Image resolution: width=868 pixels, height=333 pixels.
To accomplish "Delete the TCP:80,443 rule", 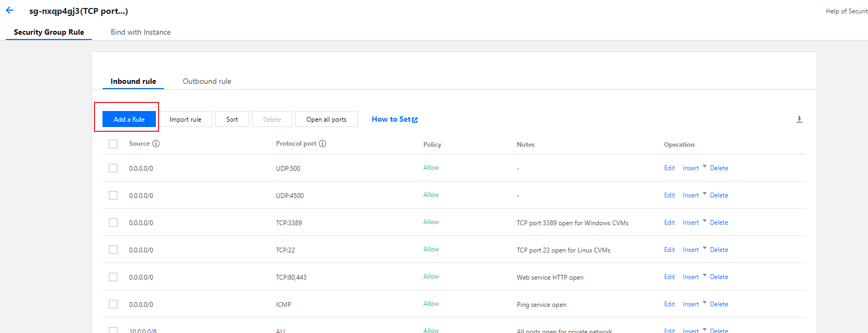I will point(719,277).
